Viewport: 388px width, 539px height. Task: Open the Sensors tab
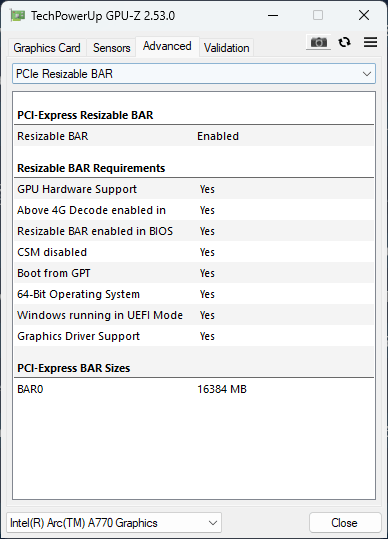click(x=111, y=47)
